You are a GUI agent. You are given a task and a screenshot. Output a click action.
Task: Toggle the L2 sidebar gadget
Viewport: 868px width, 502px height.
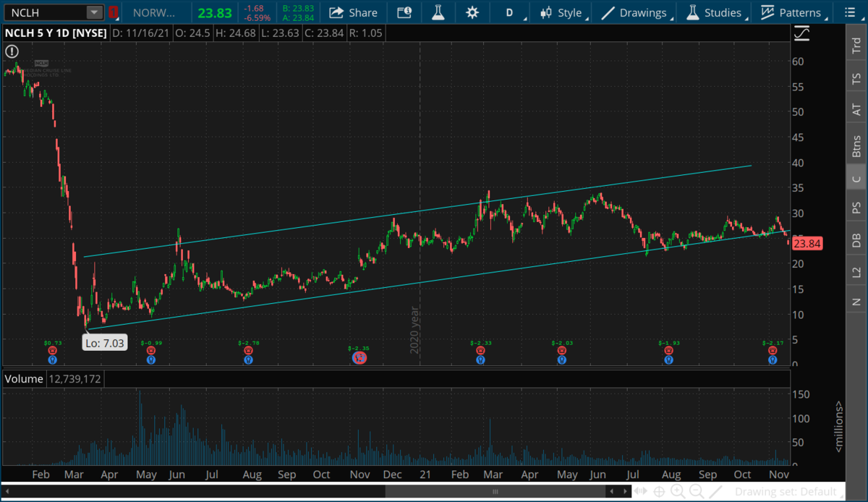[x=856, y=272]
